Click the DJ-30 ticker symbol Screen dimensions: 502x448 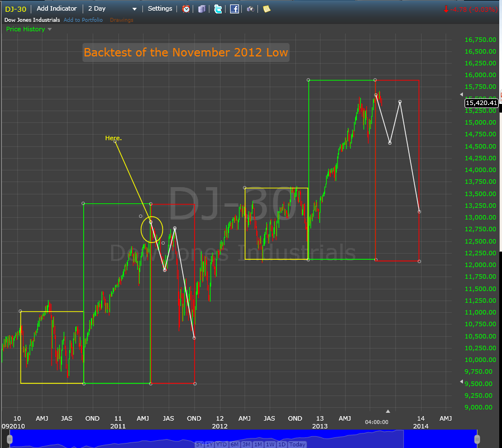pos(16,9)
